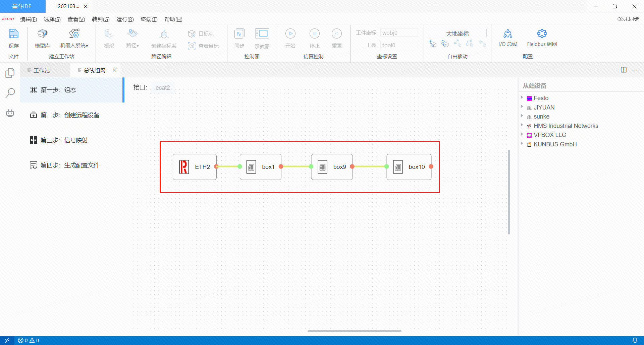Open Fieldbus 组网 configuration
644x345 pixels.
[542, 34]
